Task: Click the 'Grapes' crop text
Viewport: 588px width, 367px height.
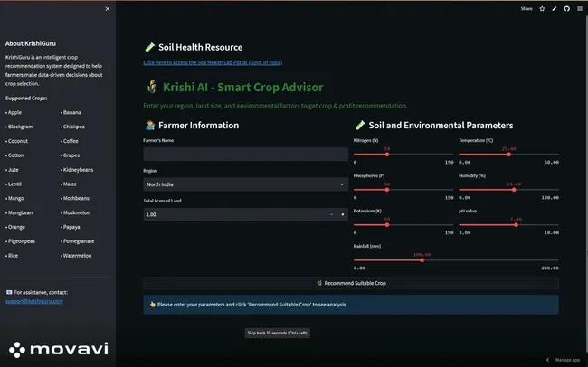Action: pos(71,155)
